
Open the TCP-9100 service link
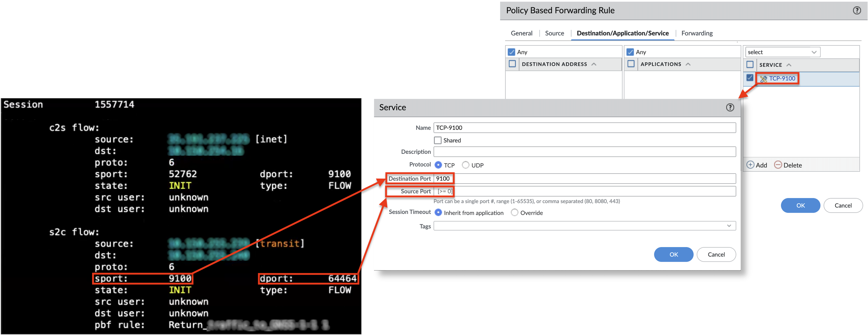[782, 78]
